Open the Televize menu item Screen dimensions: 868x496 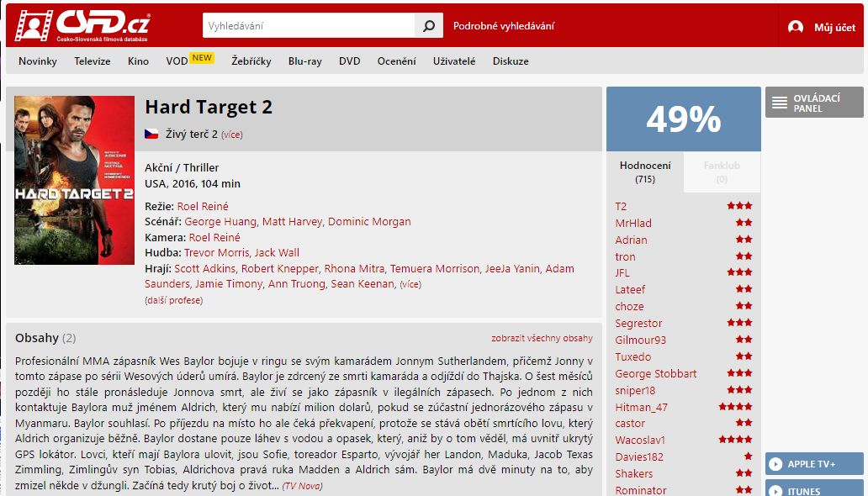pyautogui.click(x=93, y=61)
